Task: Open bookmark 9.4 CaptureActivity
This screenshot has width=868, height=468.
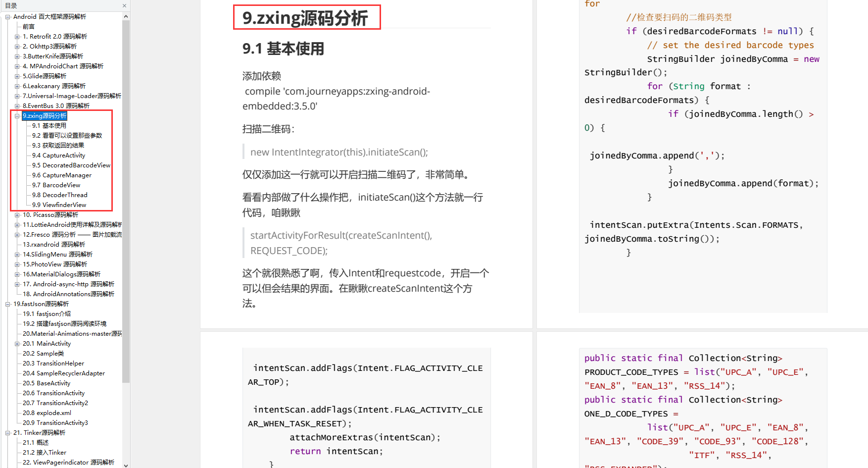Action: point(59,156)
